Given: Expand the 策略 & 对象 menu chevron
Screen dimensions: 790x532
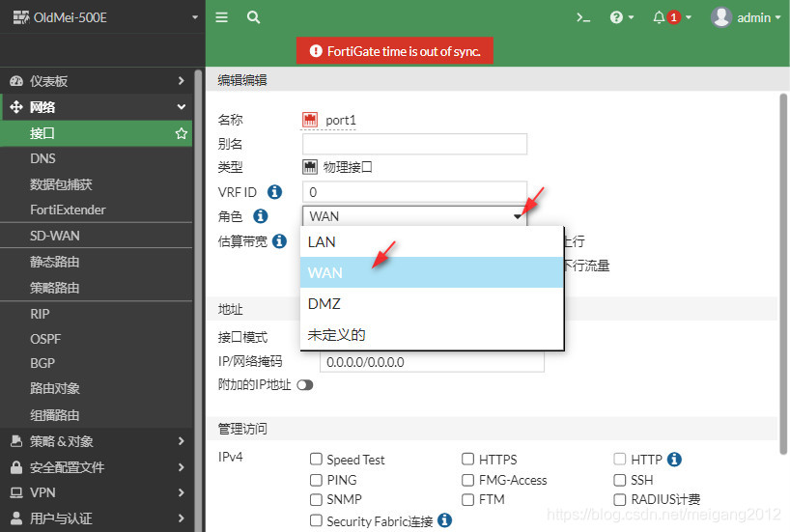Looking at the screenshot, I should coord(181,441).
